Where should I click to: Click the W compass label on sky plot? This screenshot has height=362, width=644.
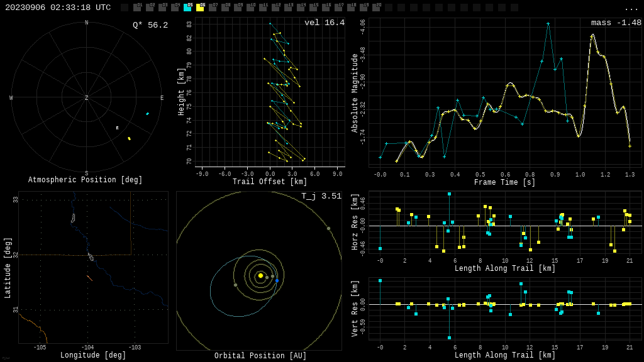[11, 97]
